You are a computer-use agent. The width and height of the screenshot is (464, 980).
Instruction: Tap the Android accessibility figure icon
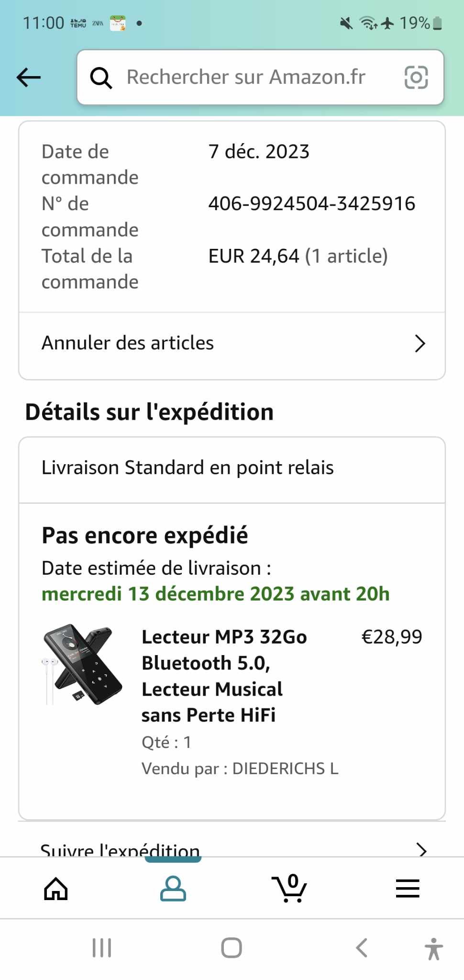[x=433, y=948]
